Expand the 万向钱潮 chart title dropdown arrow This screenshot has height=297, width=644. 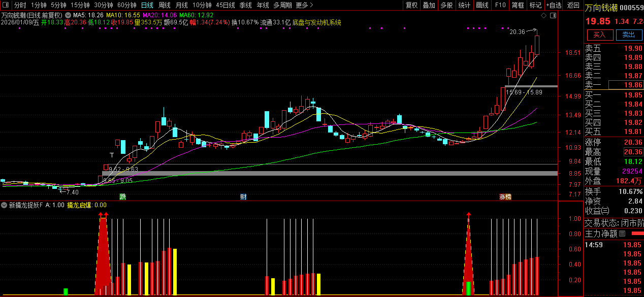point(68,15)
